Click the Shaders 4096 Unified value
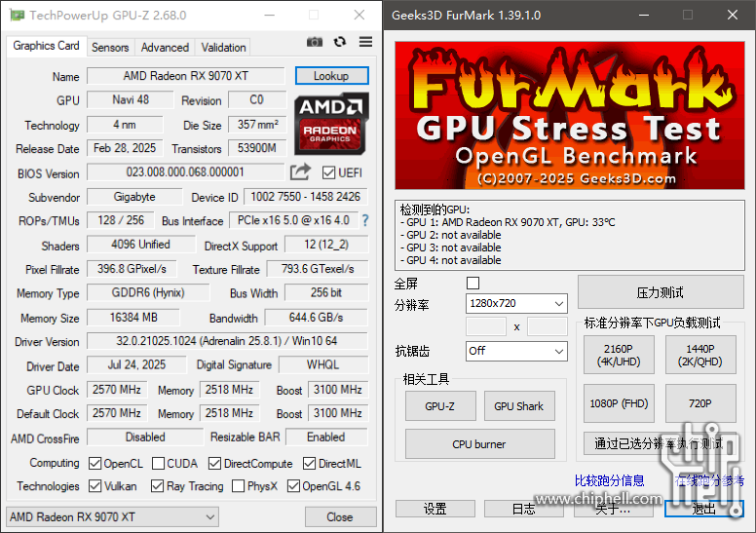The height and width of the screenshot is (533, 756). (x=141, y=245)
